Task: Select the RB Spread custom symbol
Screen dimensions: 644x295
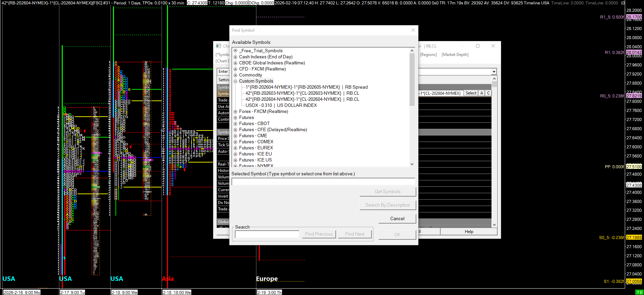Action: [x=307, y=87]
